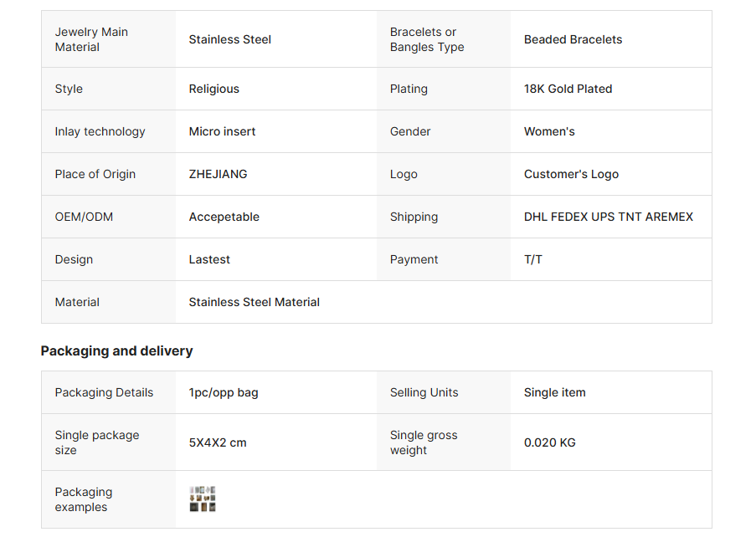Select the Single item value
The height and width of the screenshot is (537, 756).
click(554, 392)
